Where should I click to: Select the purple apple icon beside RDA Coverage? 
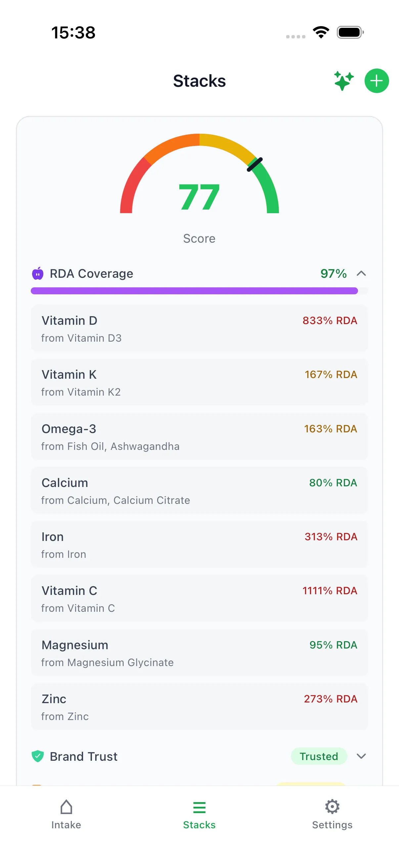pos(37,273)
